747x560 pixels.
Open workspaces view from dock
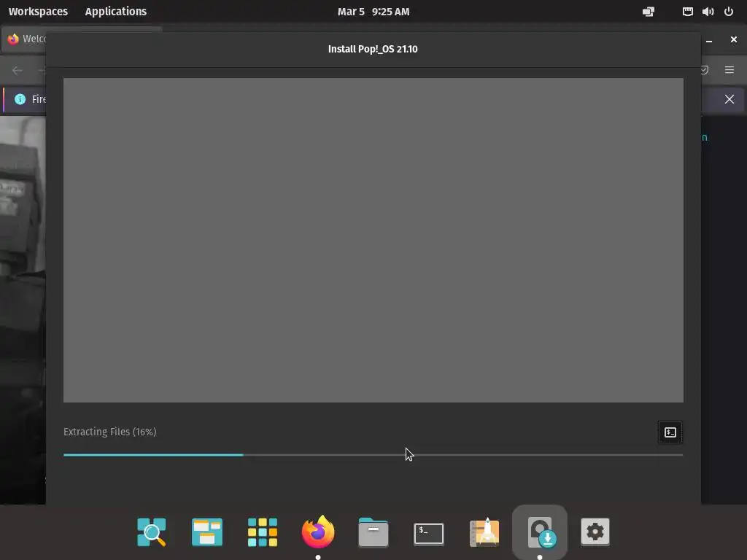(x=206, y=532)
